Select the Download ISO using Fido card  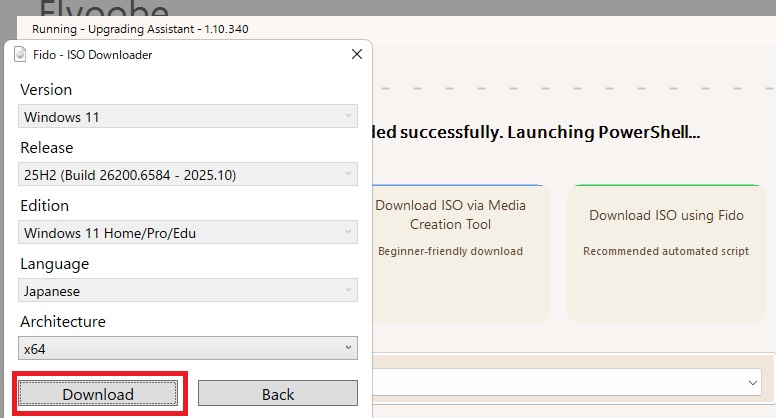click(x=666, y=250)
